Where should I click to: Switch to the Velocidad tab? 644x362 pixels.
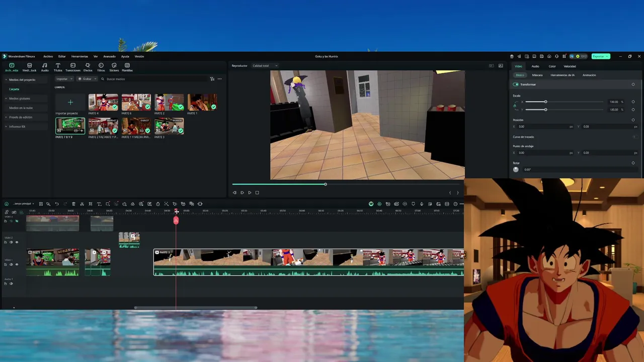(570, 66)
